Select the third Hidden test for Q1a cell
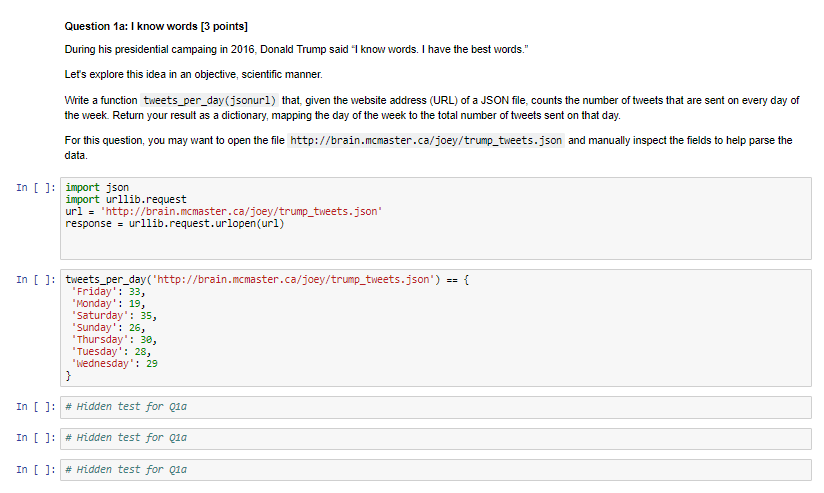 [x=436, y=470]
